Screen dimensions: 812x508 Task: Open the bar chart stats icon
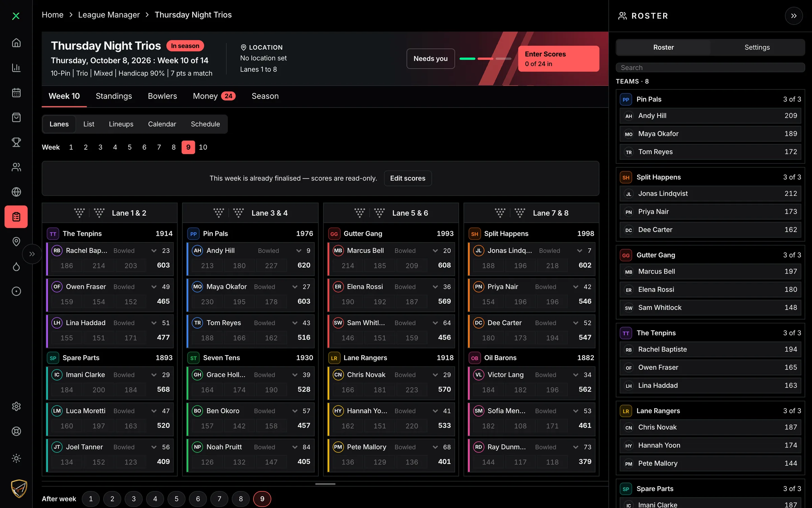16,68
